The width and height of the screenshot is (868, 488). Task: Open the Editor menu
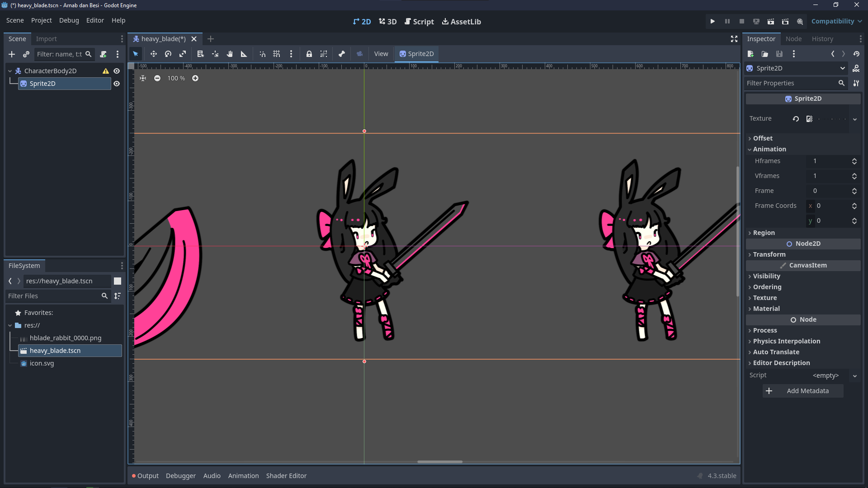point(95,20)
